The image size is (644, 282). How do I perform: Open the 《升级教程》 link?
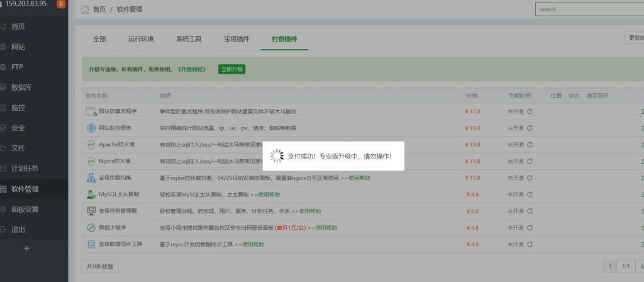tap(194, 69)
